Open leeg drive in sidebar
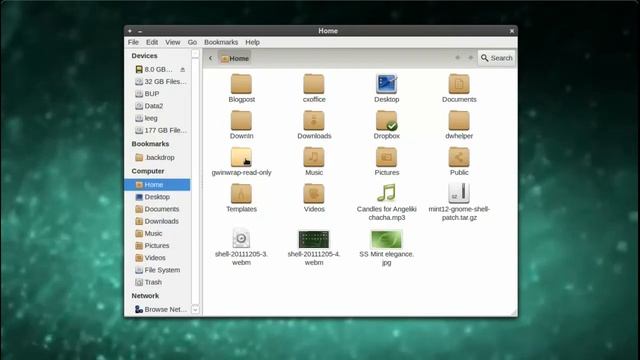The width and height of the screenshot is (640, 360). click(146, 118)
